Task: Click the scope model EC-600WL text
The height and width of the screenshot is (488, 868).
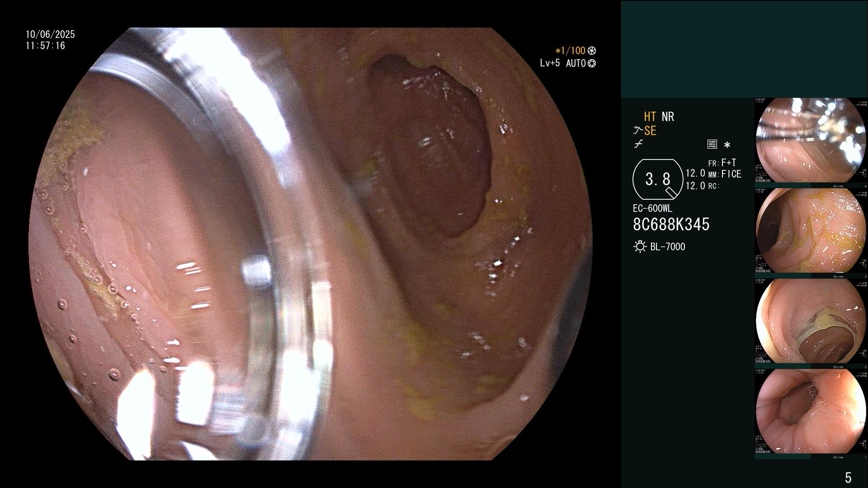Action: coord(652,209)
